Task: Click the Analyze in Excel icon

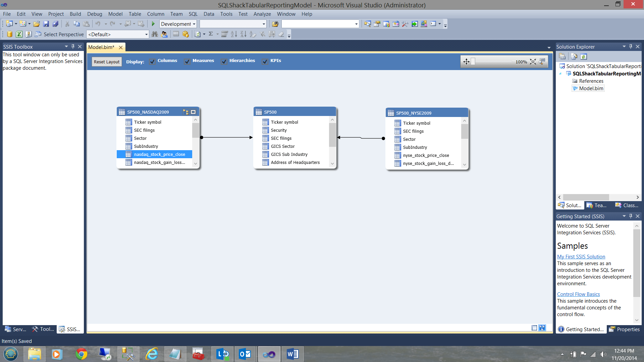Action: (x=19, y=34)
